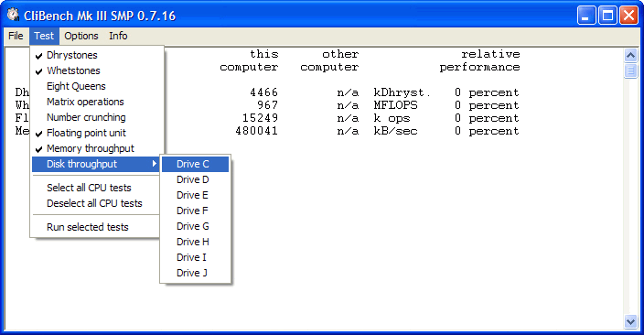Close the CliBench window
Screen dimensions: 644x335
(x=628, y=16)
